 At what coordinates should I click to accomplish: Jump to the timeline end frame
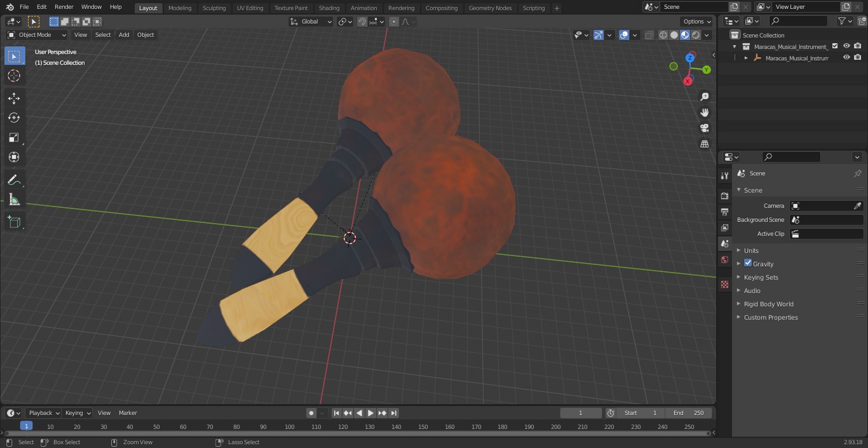394,413
